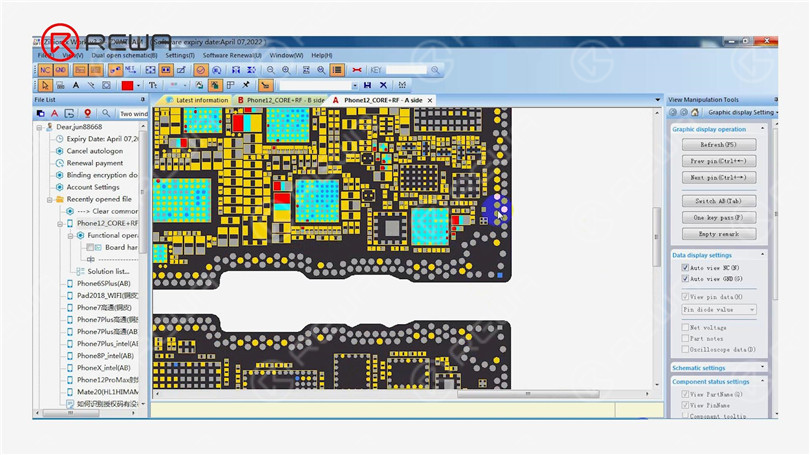This screenshot has width=810, height=455.
Task: Click the NET toolbar icon
Action: coord(130,70)
